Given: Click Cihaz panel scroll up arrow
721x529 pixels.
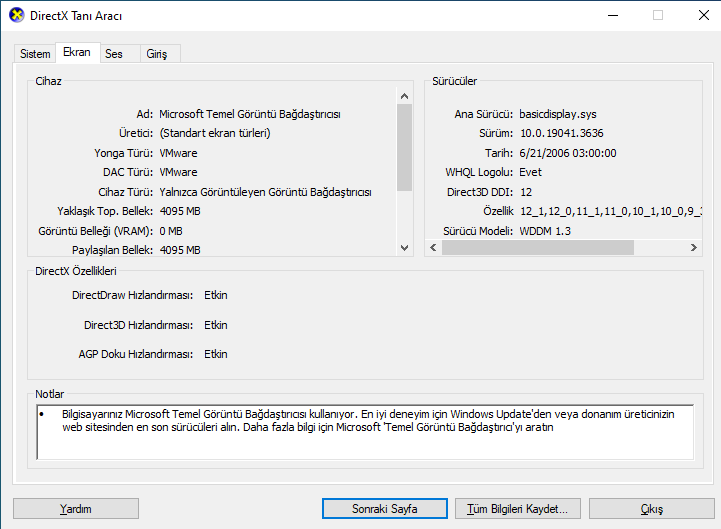Looking at the screenshot, I should click(x=405, y=96).
